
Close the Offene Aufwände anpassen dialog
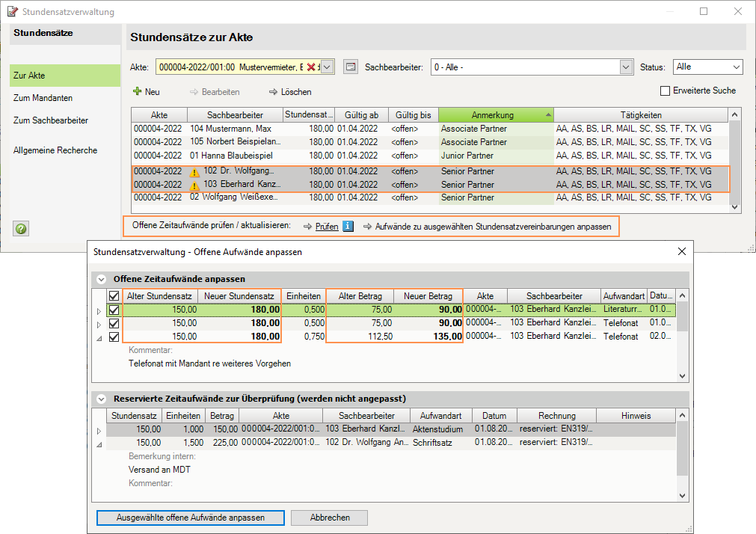682,251
